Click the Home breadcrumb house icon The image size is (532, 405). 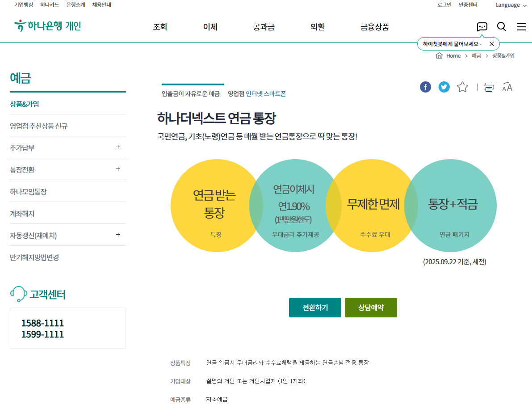(439, 56)
